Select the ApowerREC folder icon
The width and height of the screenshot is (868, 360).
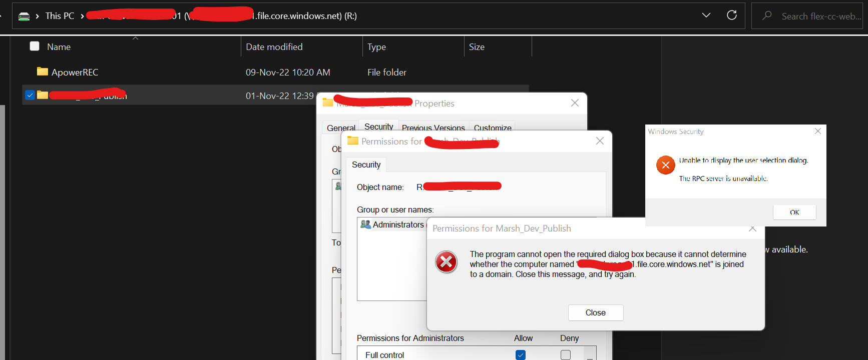[x=43, y=71]
